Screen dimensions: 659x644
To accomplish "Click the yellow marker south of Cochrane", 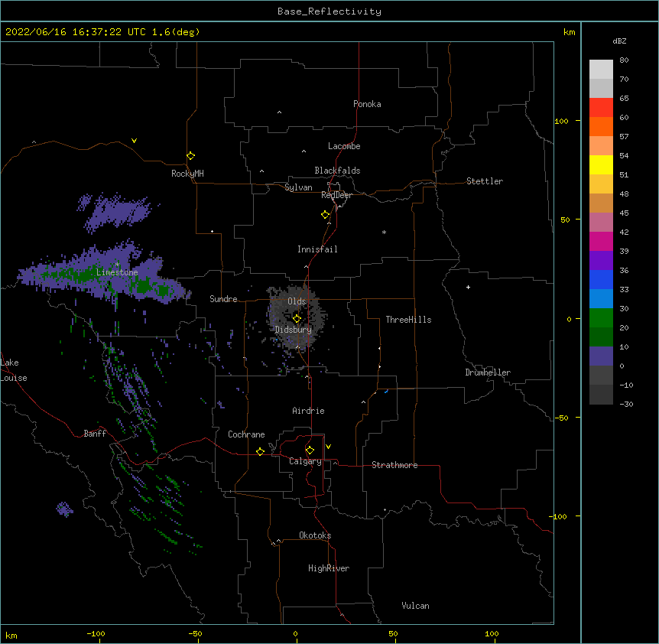I will [260, 451].
